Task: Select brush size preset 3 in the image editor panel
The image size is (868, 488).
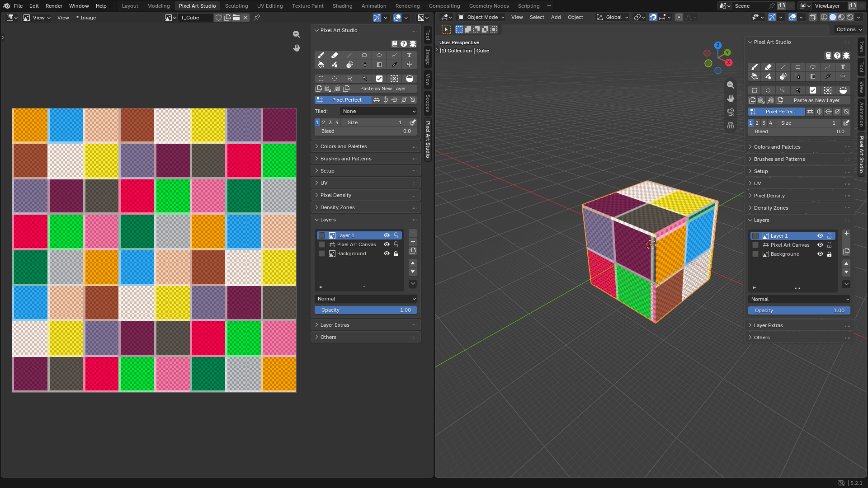Action: click(330, 122)
